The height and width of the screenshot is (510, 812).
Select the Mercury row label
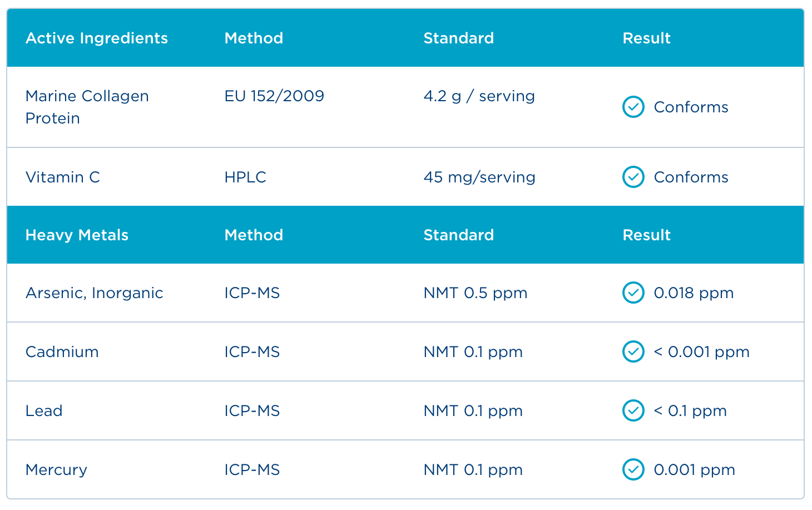click(x=56, y=469)
